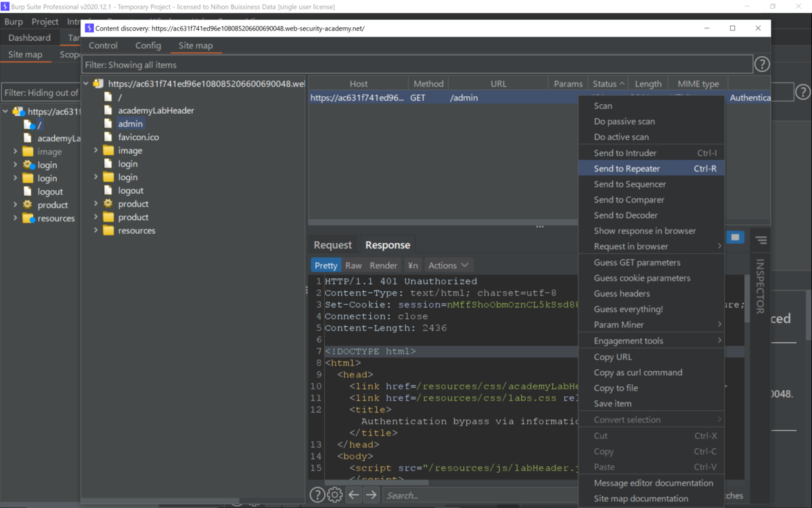Expand product folder in main window site map
The width and height of the screenshot is (812, 508).
[15, 205]
